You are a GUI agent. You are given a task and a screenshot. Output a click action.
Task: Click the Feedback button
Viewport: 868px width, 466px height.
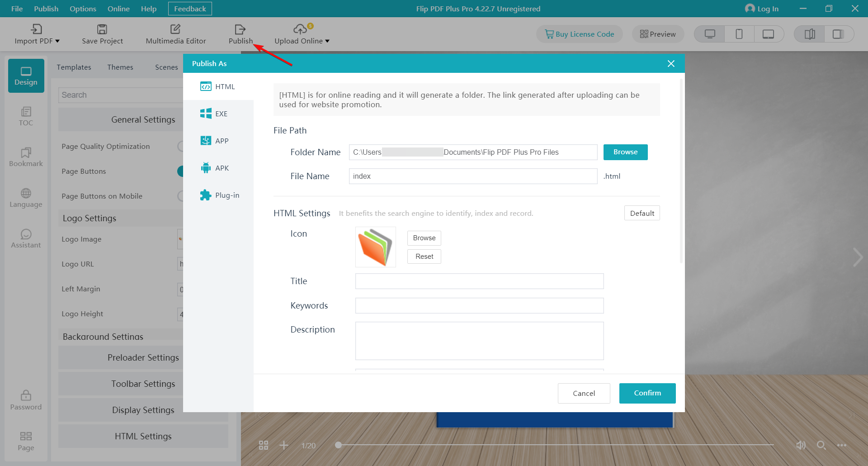[x=190, y=9]
